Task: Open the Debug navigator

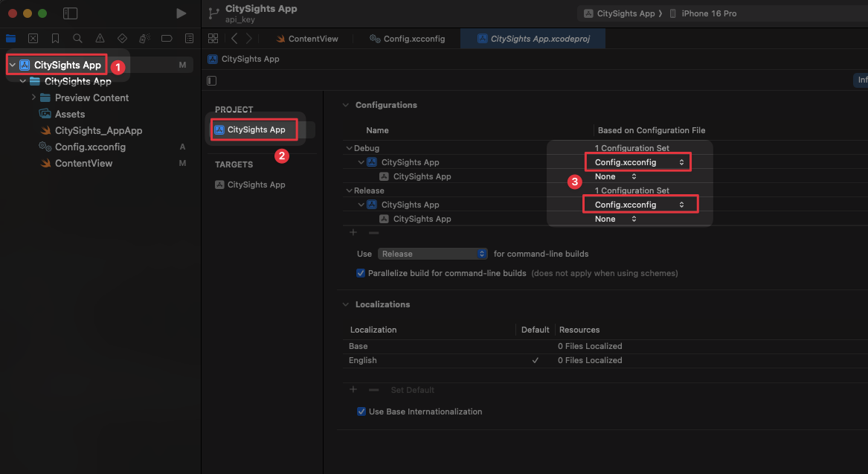Action: tap(144, 38)
